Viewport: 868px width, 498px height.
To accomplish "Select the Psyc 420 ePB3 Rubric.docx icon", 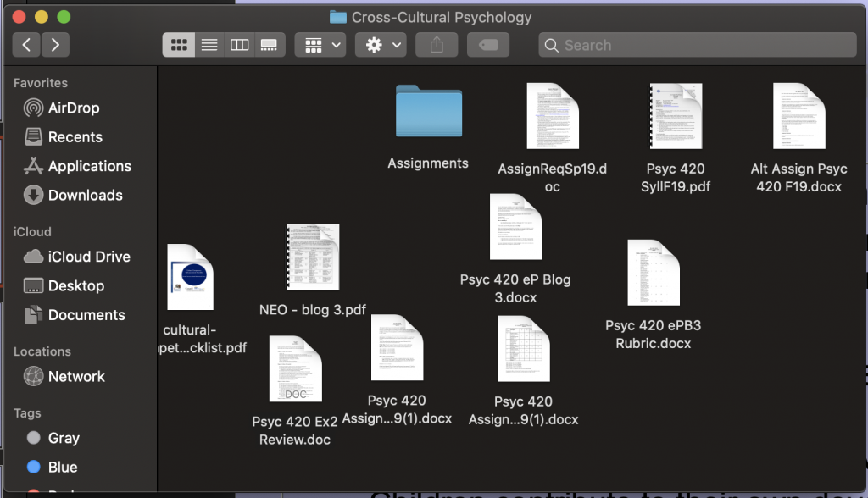I will tap(654, 272).
